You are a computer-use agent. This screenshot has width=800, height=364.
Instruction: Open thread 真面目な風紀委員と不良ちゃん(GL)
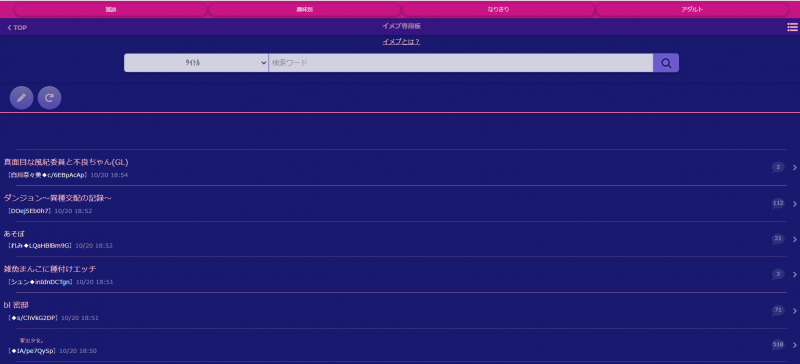point(66,162)
